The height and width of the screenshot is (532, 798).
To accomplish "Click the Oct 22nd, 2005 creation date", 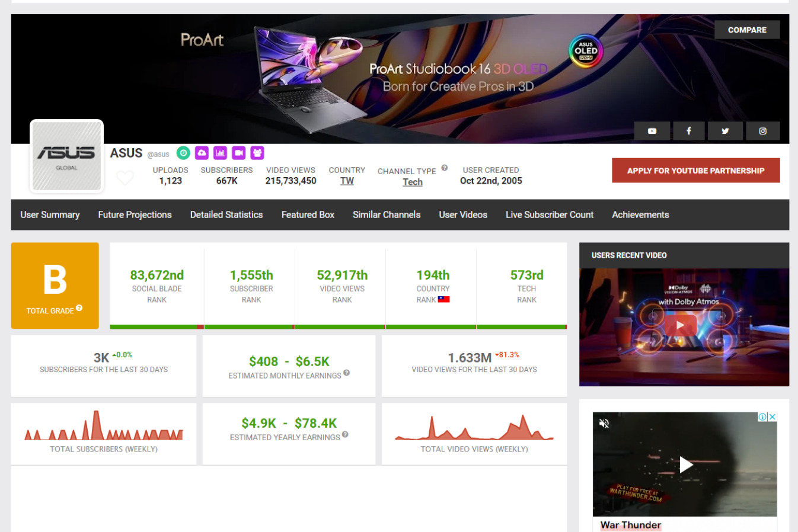I will 491,181.
